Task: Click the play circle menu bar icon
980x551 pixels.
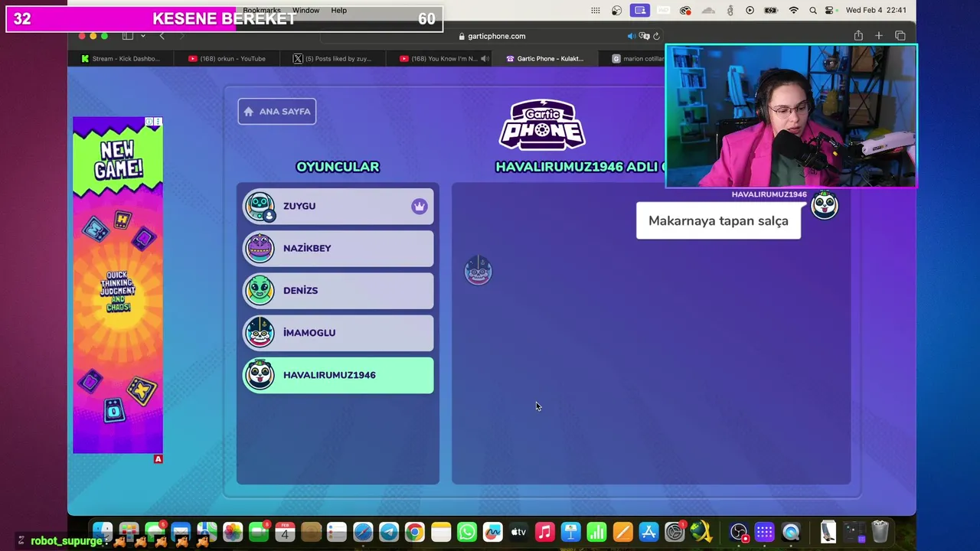Action: [x=750, y=11]
